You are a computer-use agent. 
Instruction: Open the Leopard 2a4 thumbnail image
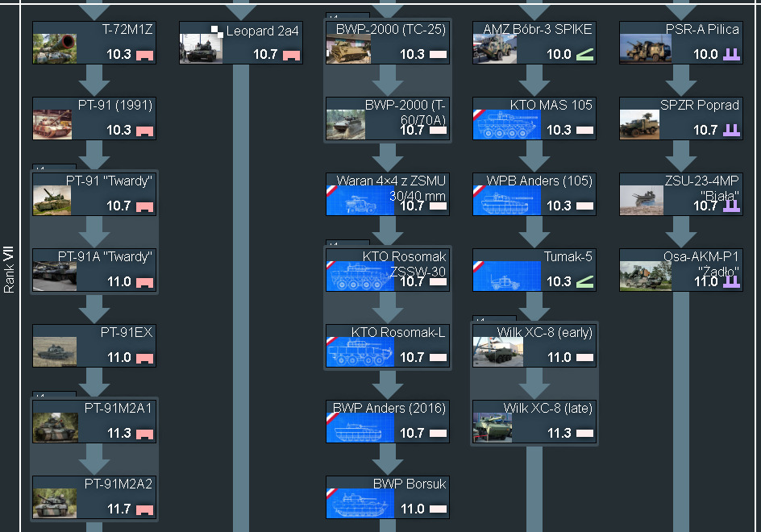point(202,48)
